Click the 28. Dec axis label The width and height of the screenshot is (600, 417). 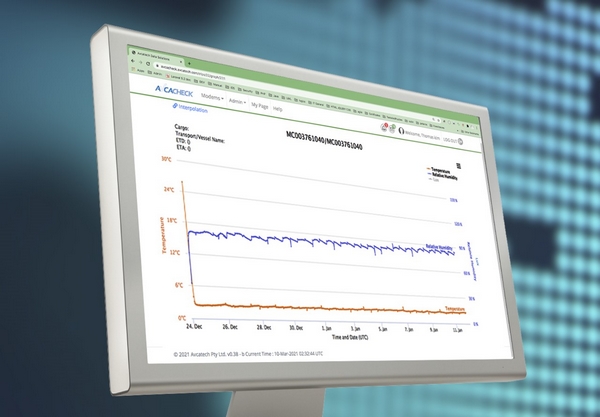pos(264,327)
